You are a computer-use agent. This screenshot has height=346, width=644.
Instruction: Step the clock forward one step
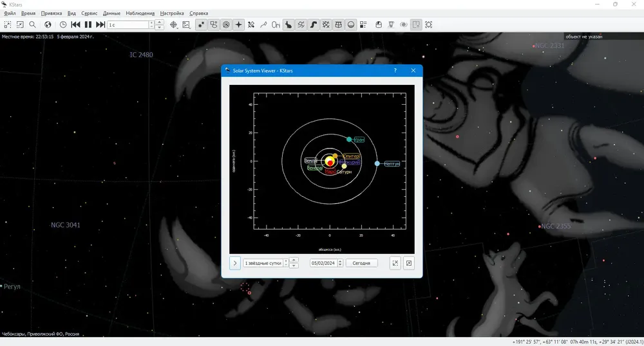pyautogui.click(x=100, y=24)
